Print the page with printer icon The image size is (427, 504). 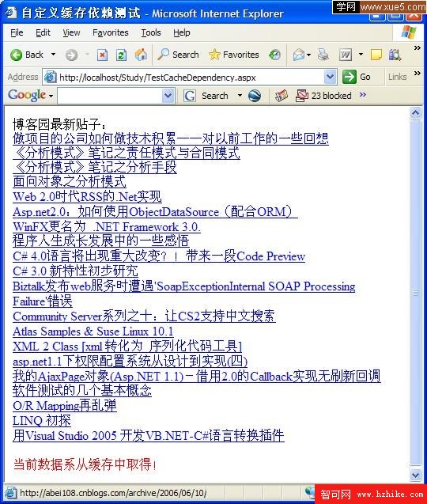pyautogui.click(x=323, y=55)
